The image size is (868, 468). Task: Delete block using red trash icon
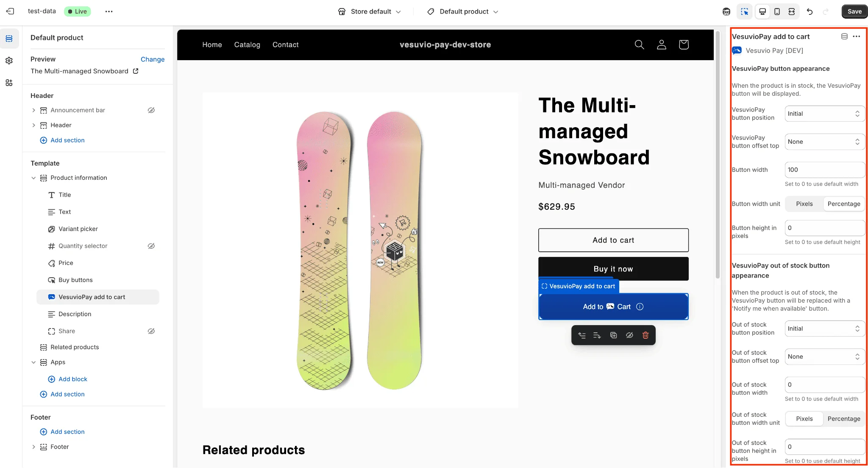tap(645, 335)
